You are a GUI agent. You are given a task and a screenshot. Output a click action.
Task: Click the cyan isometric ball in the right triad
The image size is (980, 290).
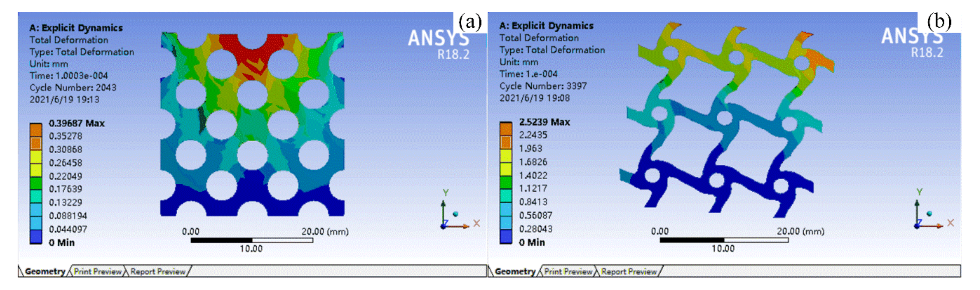click(x=929, y=213)
